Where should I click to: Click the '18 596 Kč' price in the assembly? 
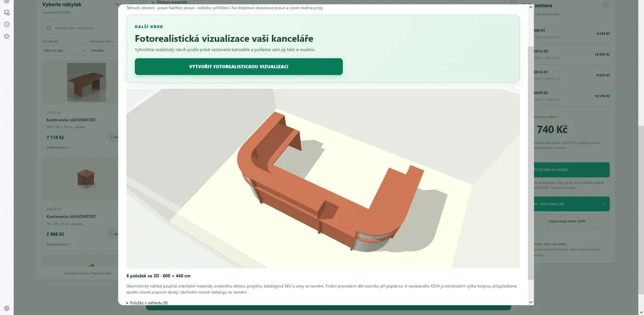point(602,96)
